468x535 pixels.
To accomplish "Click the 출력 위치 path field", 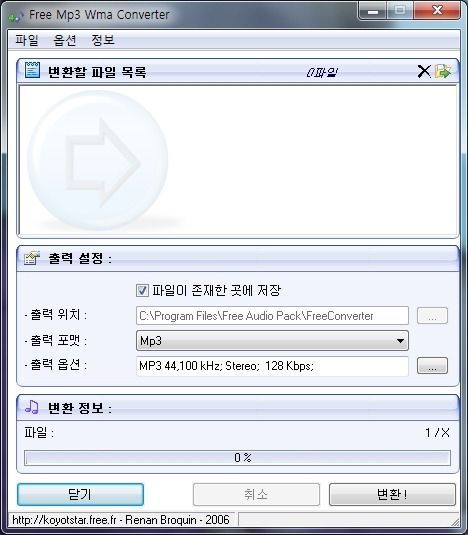I will [x=272, y=316].
